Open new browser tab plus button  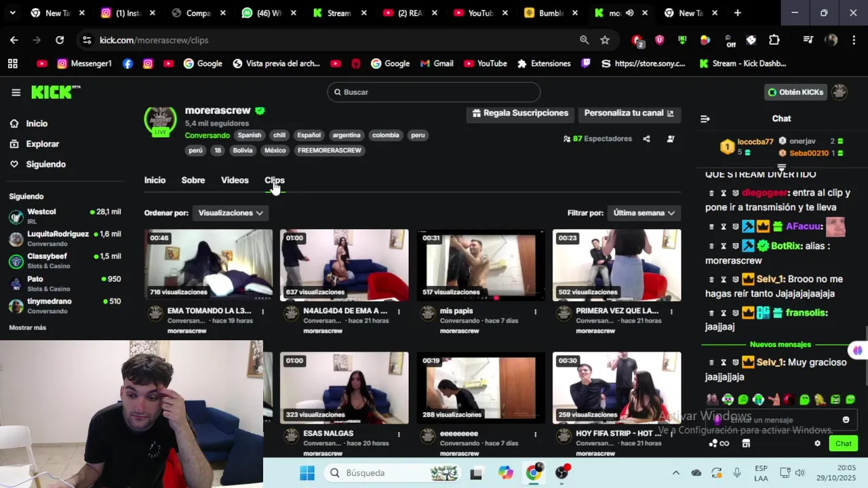[x=737, y=13]
